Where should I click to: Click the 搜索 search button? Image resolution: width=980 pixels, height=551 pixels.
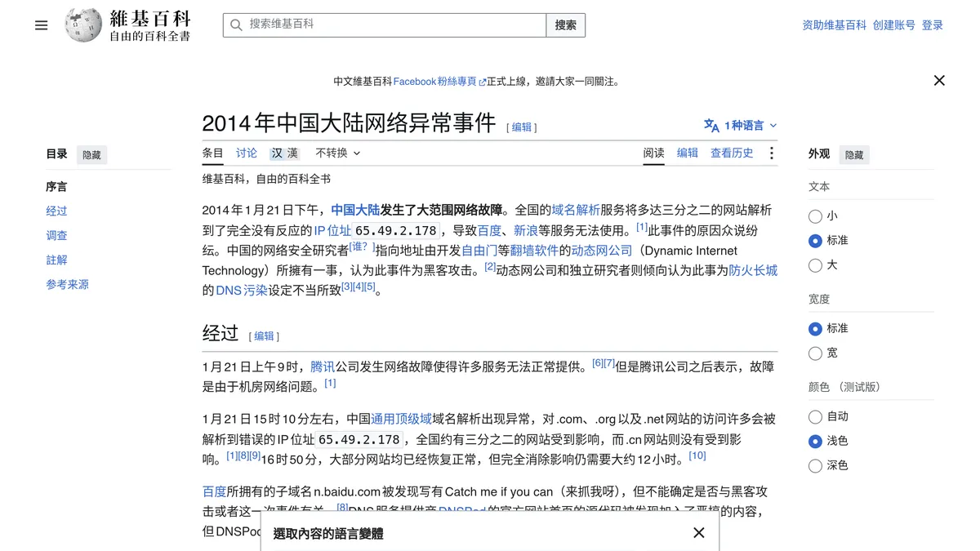coord(566,25)
